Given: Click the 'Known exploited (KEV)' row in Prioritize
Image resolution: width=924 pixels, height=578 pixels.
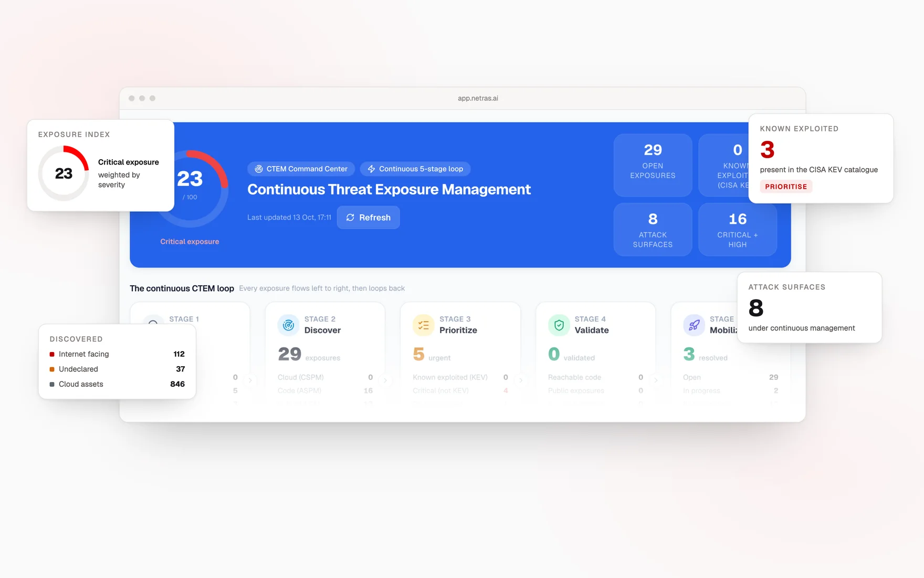Looking at the screenshot, I should (x=460, y=377).
